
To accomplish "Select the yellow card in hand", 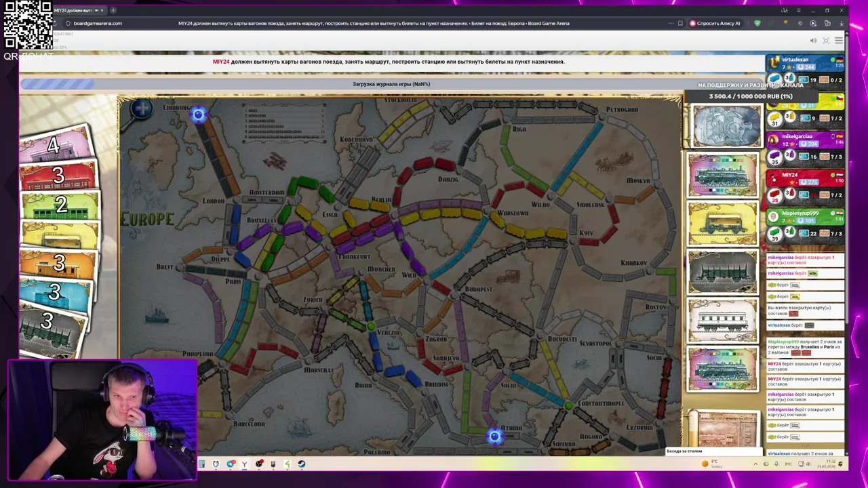I will [x=60, y=235].
